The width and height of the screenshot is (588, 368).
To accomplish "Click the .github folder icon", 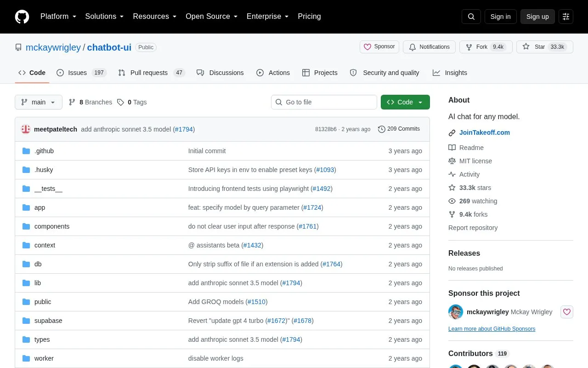I will coord(26,151).
